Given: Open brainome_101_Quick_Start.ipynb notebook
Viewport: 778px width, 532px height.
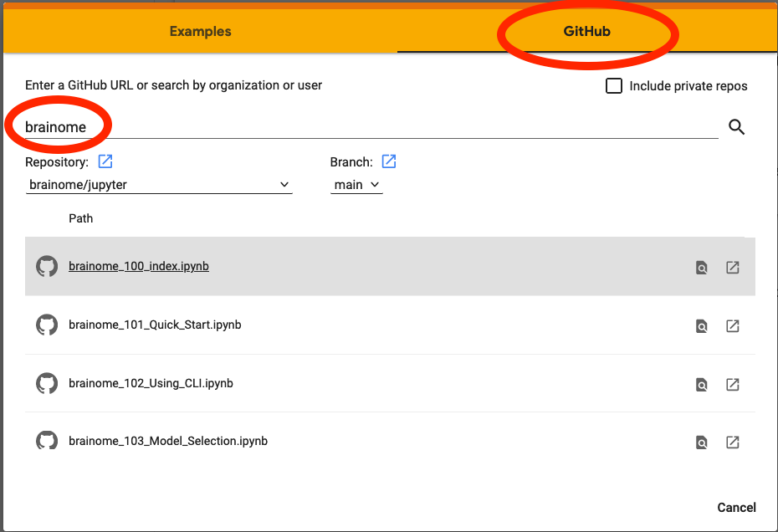Looking at the screenshot, I should coord(155,325).
